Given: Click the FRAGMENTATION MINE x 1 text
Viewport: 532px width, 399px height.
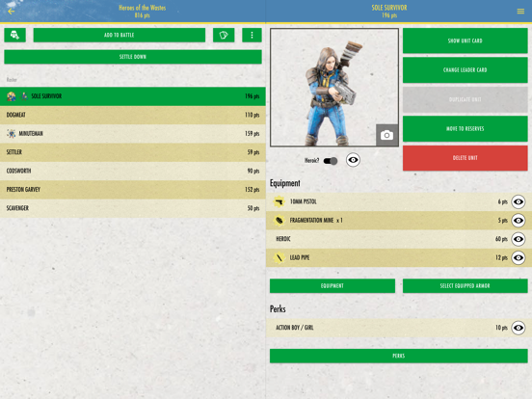Looking at the screenshot, I should pos(316,221).
